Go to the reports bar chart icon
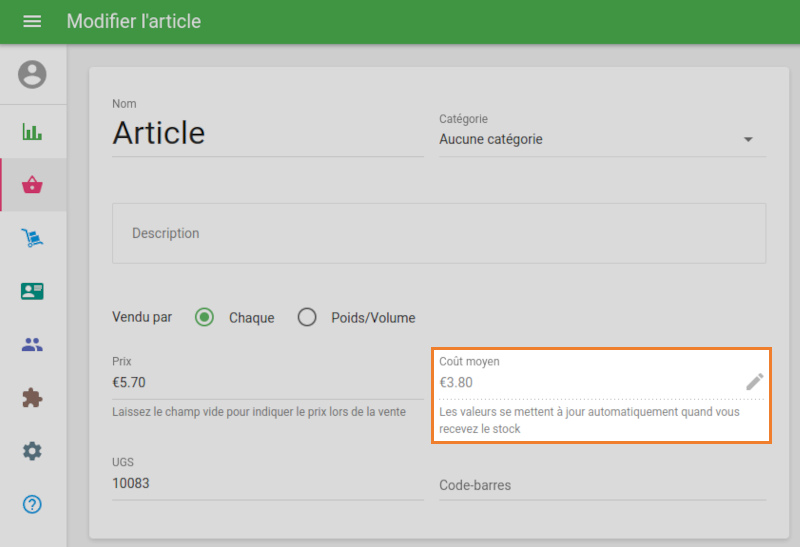800x547 pixels. [33, 131]
